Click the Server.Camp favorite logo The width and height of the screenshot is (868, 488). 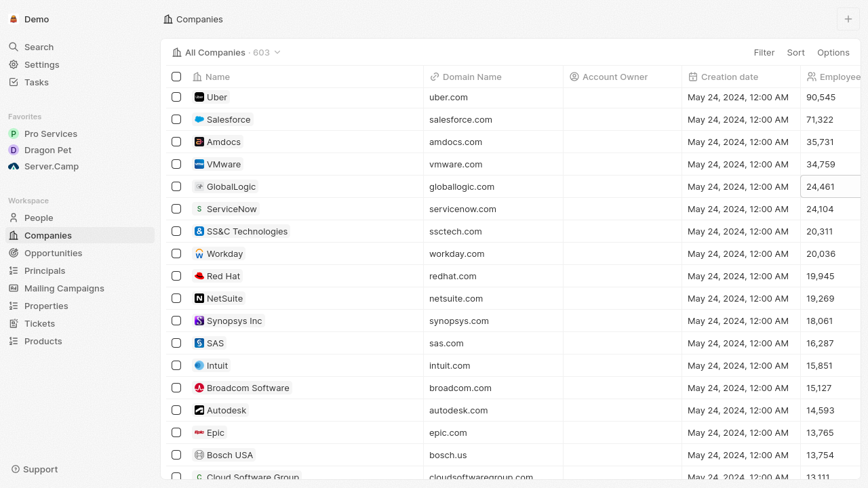tap(14, 166)
